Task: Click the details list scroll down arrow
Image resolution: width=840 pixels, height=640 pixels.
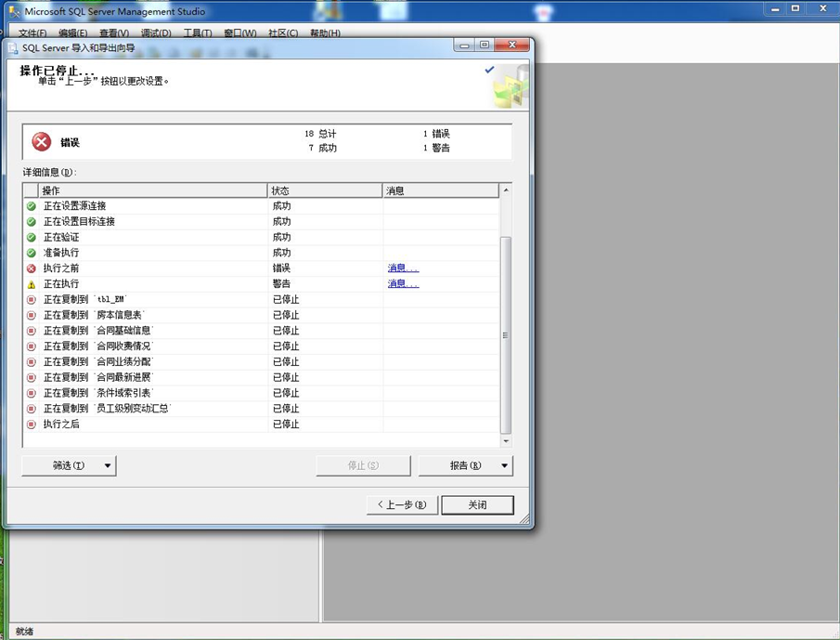Action: 506,440
